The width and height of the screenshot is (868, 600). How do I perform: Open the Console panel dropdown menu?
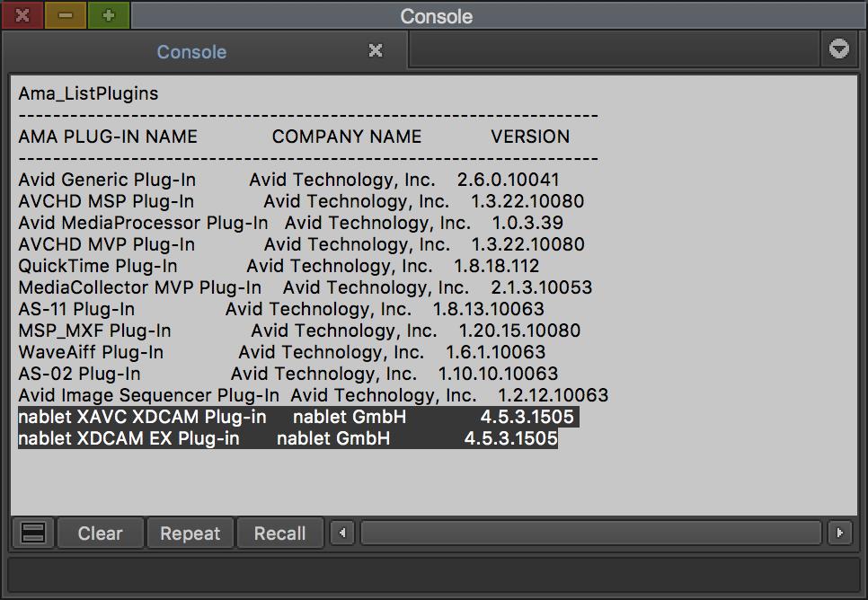(x=839, y=49)
